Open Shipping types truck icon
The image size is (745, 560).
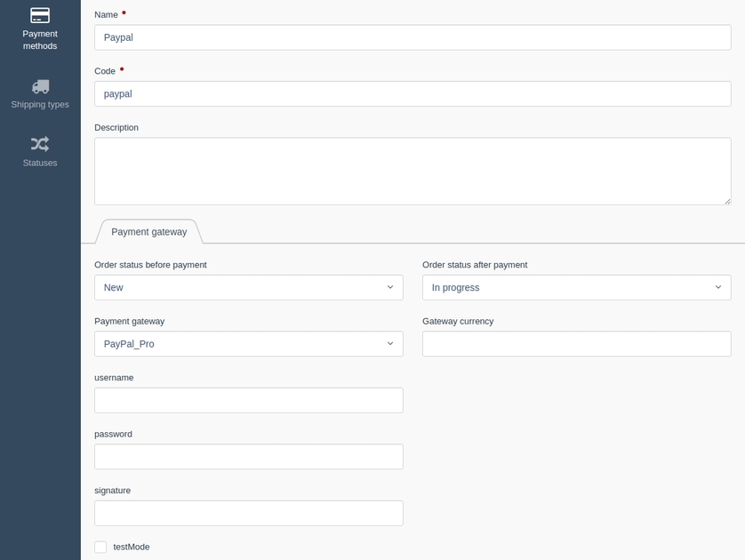point(40,86)
